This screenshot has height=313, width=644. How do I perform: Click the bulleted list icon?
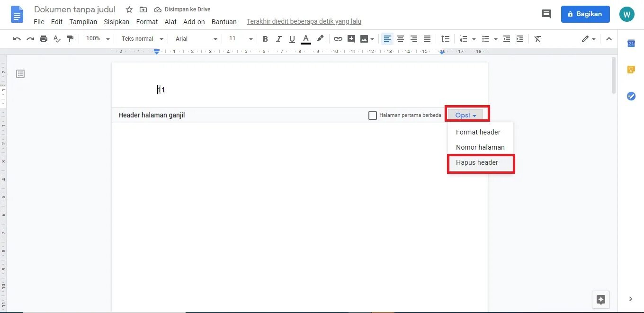tap(485, 39)
